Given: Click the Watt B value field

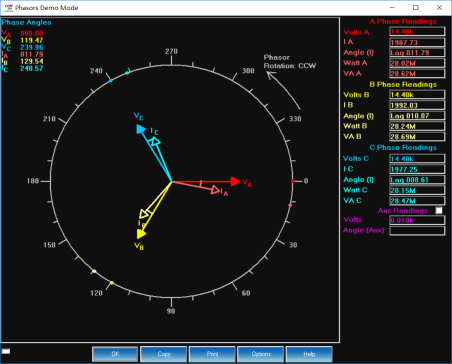Looking at the screenshot, I should (x=417, y=126).
